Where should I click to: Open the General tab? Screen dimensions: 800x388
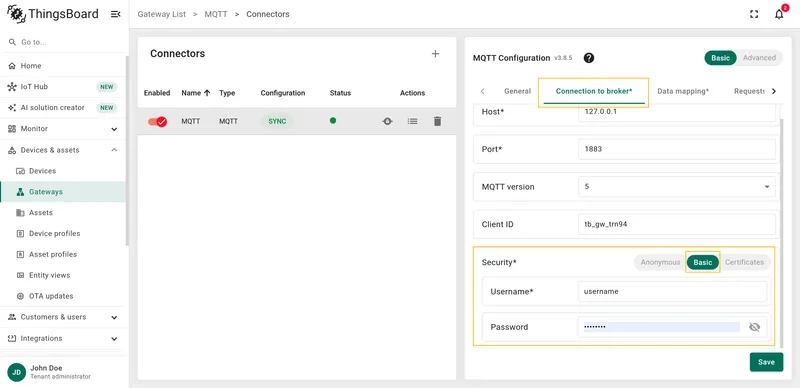[x=517, y=91]
